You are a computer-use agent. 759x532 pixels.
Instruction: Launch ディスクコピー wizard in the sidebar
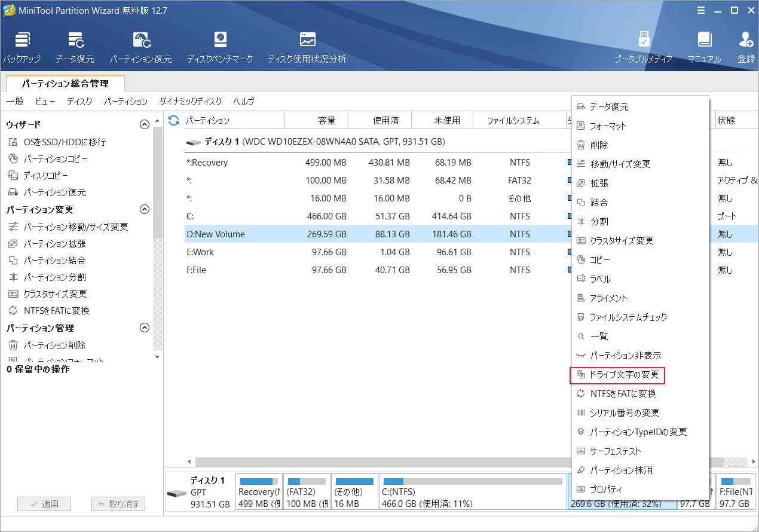pyautogui.click(x=39, y=176)
